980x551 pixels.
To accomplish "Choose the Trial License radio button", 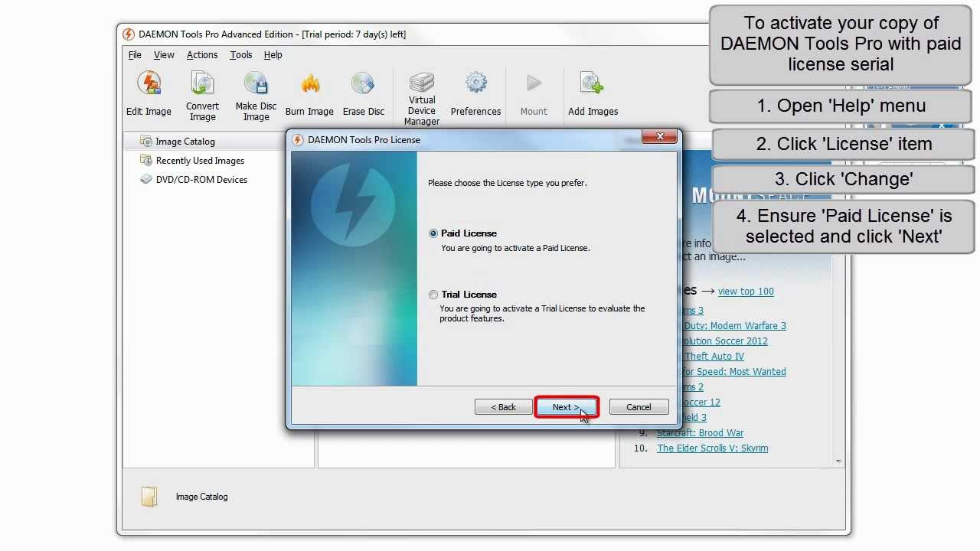I will (x=433, y=295).
